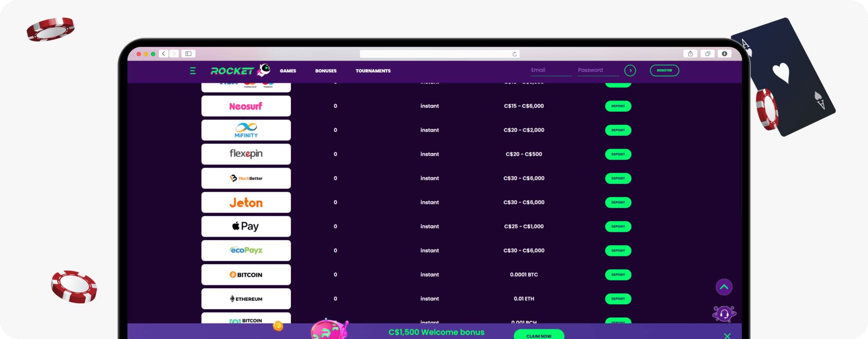Click the 0.01 ETH minimum
This screenshot has height=339, width=868.
point(524,299)
